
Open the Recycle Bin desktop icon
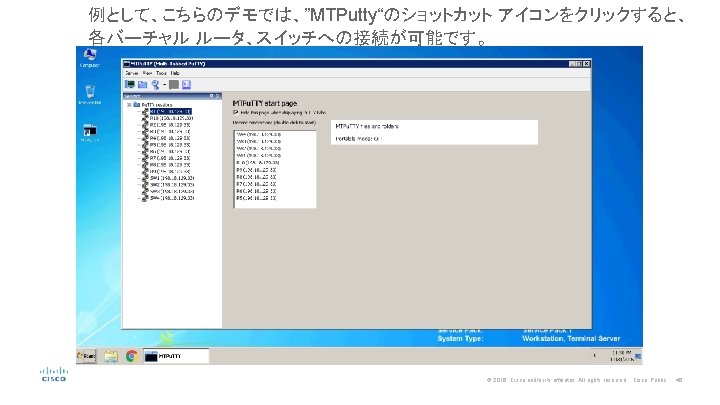pyautogui.click(x=90, y=95)
